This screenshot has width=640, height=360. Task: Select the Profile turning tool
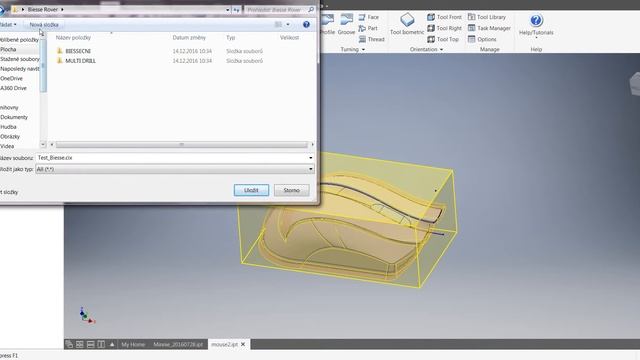coord(327,24)
